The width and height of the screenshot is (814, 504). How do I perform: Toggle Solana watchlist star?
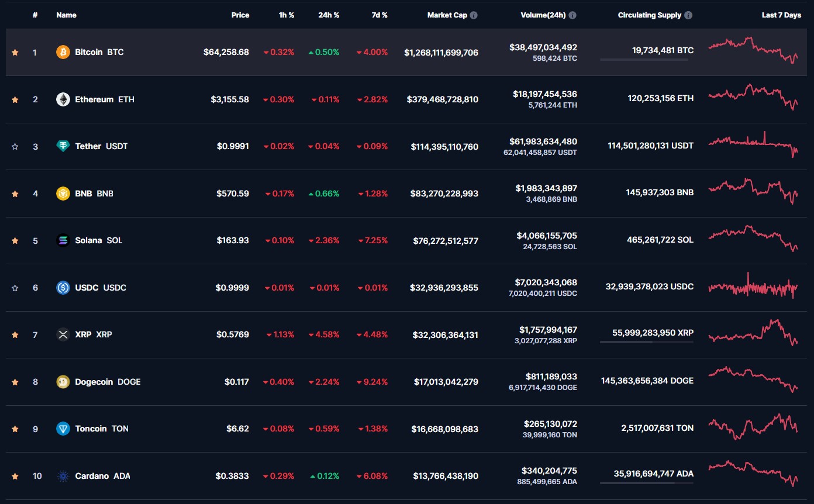point(15,240)
